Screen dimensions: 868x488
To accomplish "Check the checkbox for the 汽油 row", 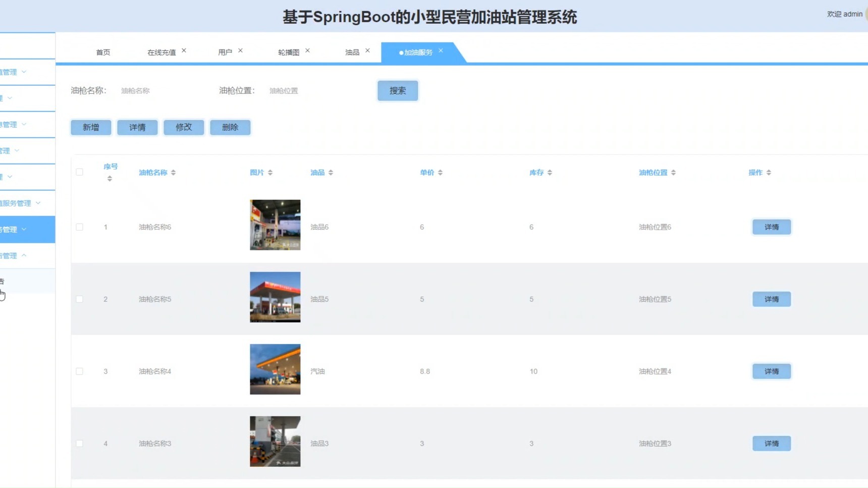I will pos(79,371).
